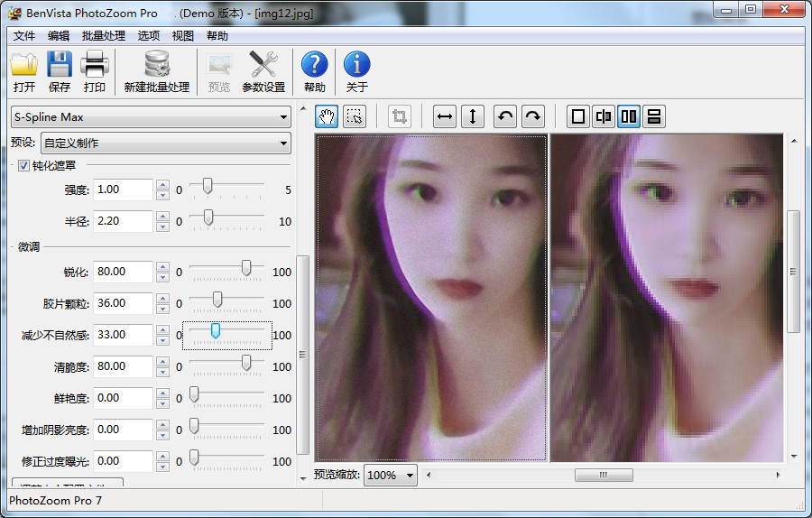Screen dimensions: 812x518
Task: Click the 保存 (Save) floppy disk icon
Action: [x=60, y=71]
